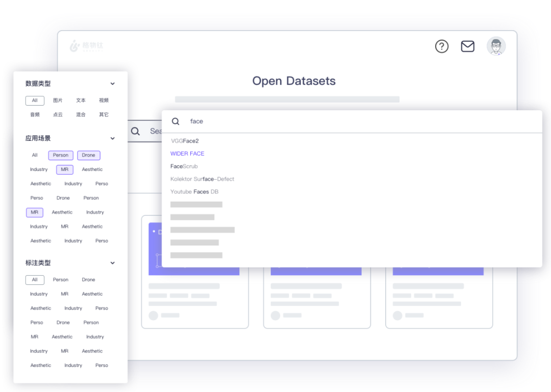Screen dimensions: 551x392
Task: Click the search field containing 'face'
Action: click(x=357, y=121)
